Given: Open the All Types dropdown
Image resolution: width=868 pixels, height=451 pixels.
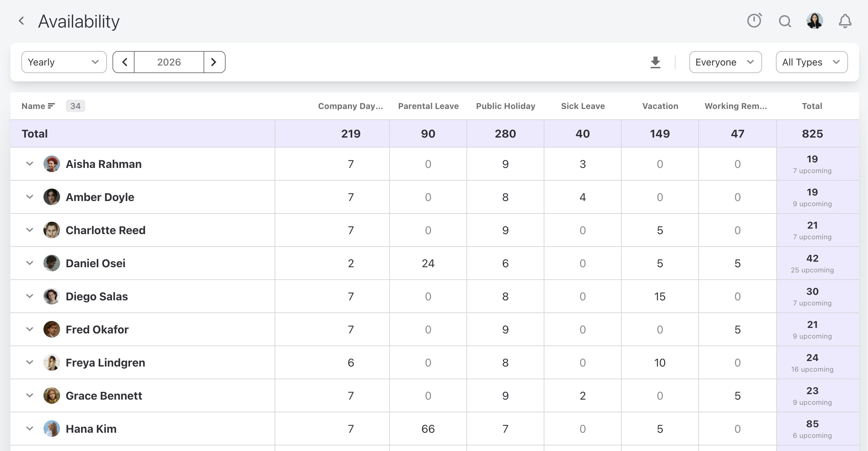Looking at the screenshot, I should [811, 62].
